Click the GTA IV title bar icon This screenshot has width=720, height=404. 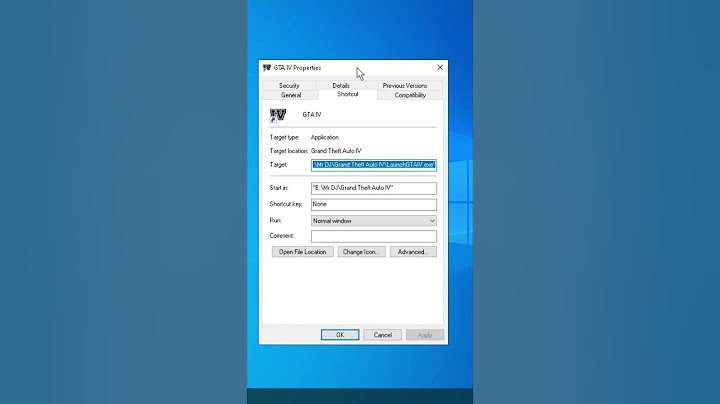[x=267, y=68]
